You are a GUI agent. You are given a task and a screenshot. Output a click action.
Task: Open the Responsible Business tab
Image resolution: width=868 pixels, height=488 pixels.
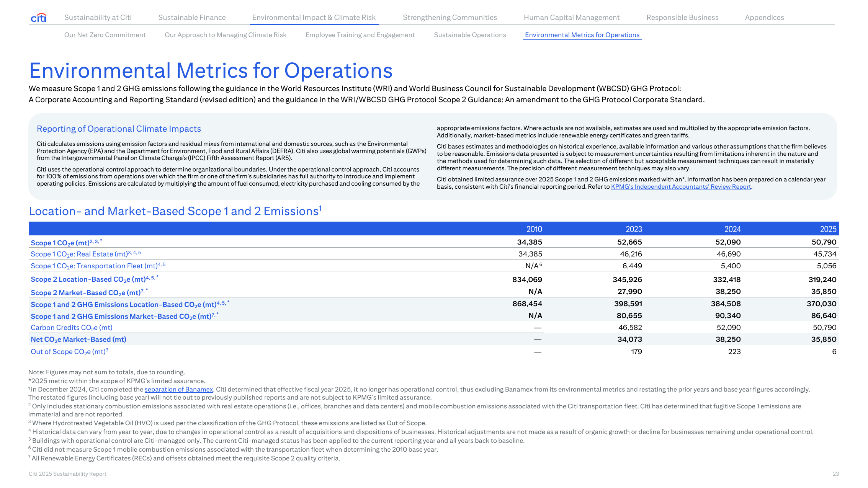pyautogui.click(x=682, y=18)
